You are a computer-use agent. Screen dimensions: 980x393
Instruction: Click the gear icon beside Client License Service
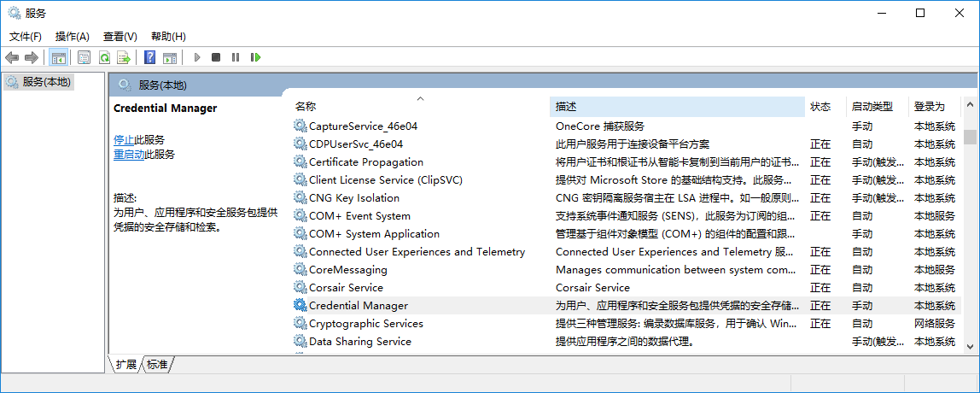(300, 179)
